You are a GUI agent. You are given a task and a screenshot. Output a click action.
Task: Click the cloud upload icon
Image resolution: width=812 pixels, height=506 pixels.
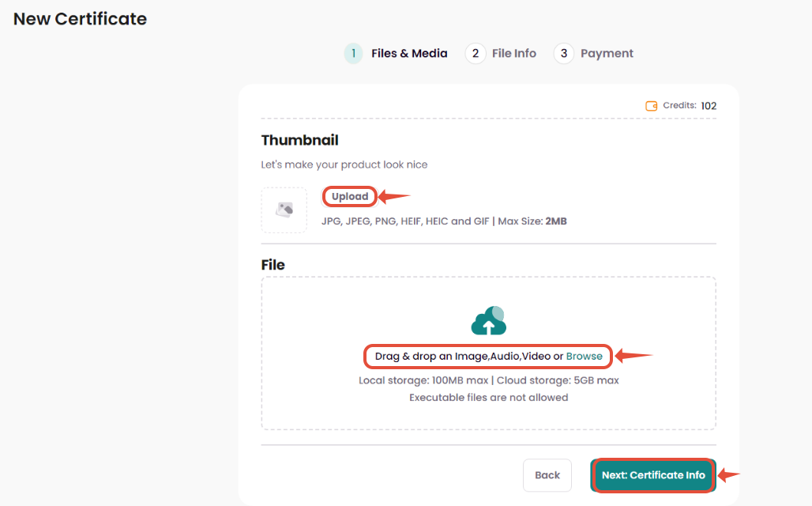tap(488, 320)
